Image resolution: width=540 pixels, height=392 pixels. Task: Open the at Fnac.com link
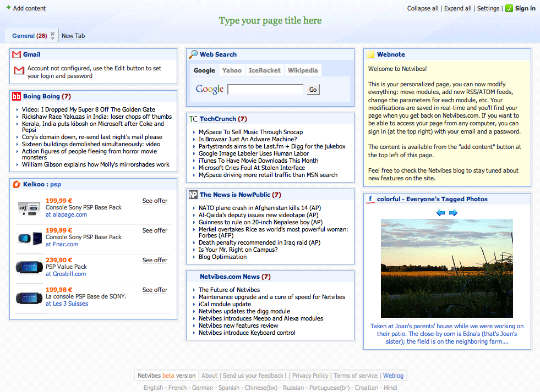pos(62,244)
